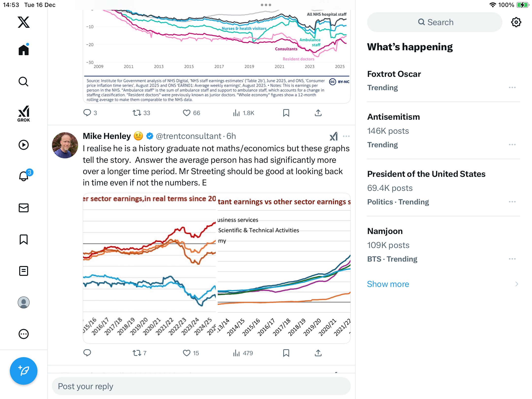
Task: Click the Show more link
Action: [x=388, y=284]
